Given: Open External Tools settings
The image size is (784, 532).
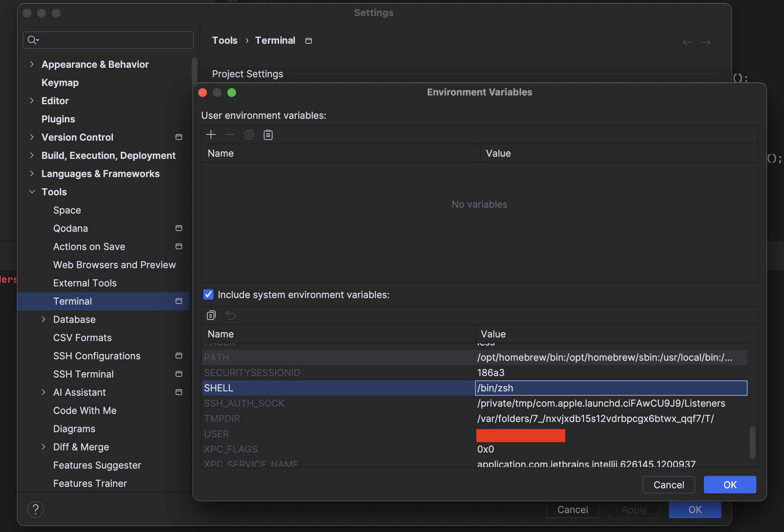Looking at the screenshot, I should coord(85,283).
